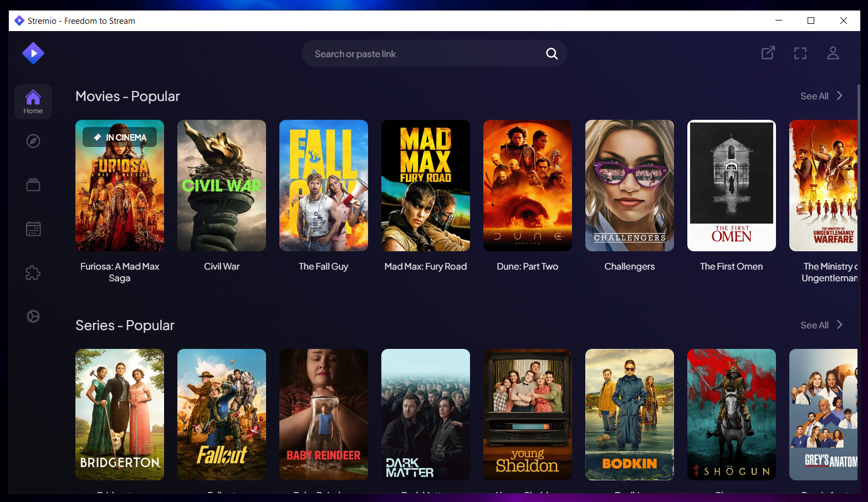Screen dimensions: 868x502
Task: Open the Challengers movie poster
Action: (630, 185)
